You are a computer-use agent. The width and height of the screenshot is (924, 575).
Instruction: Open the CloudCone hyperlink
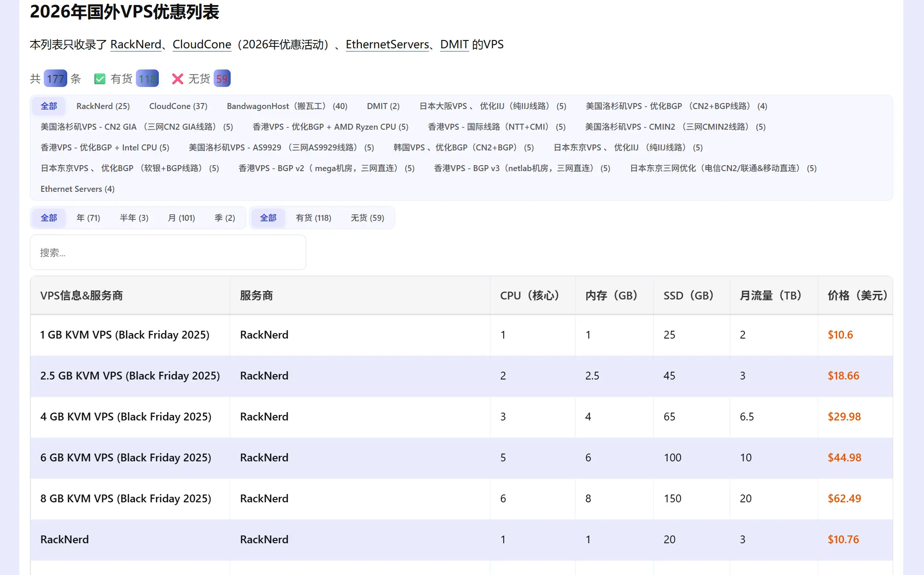[202, 45]
